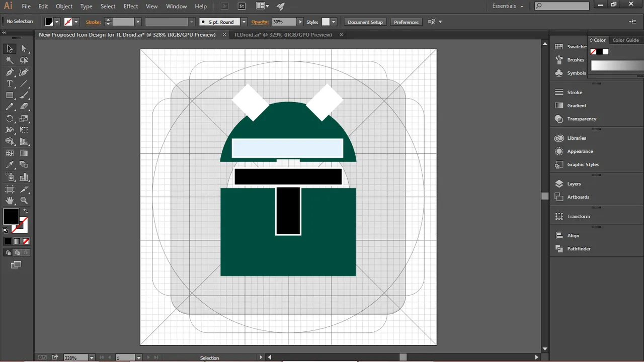Select the Pen tool
This screenshot has height=362, width=644.
click(x=10, y=72)
